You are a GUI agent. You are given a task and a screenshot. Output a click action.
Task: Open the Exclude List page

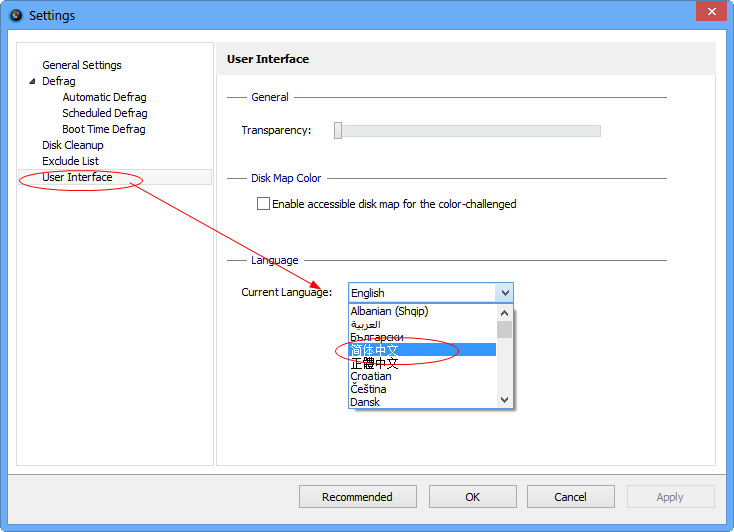pyautogui.click(x=70, y=161)
